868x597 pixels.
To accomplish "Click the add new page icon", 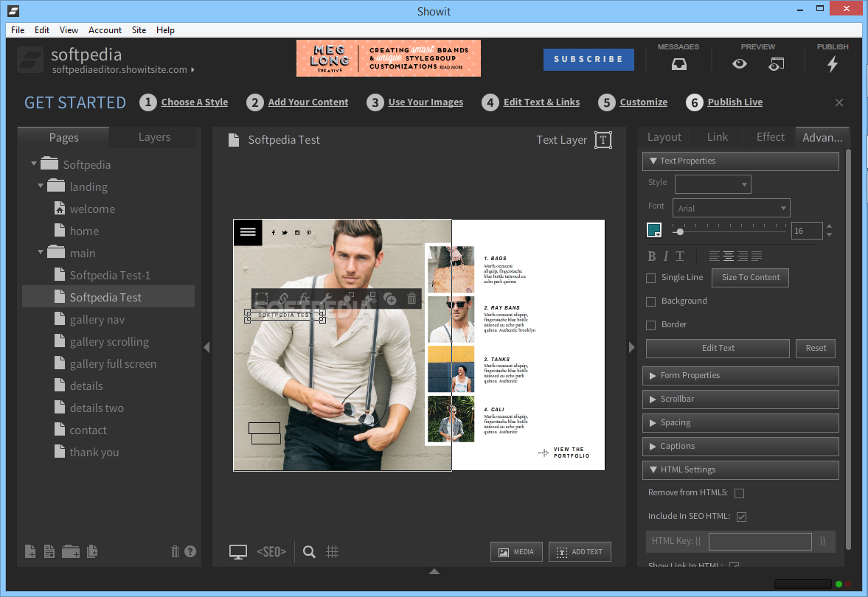I will (30, 551).
